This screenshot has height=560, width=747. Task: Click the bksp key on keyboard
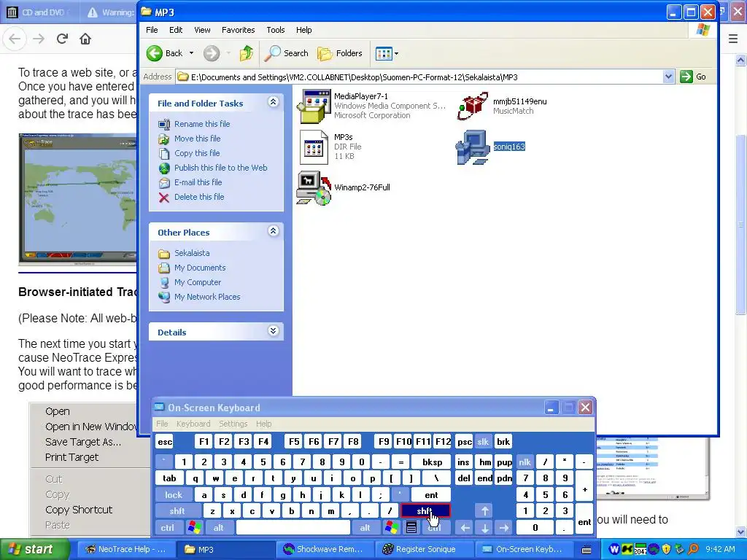click(432, 462)
